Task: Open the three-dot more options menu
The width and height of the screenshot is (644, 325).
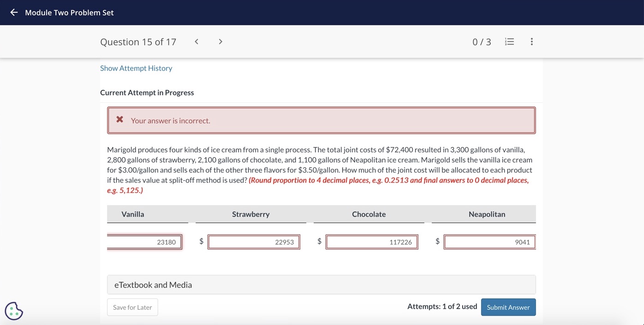Action: 531,41
